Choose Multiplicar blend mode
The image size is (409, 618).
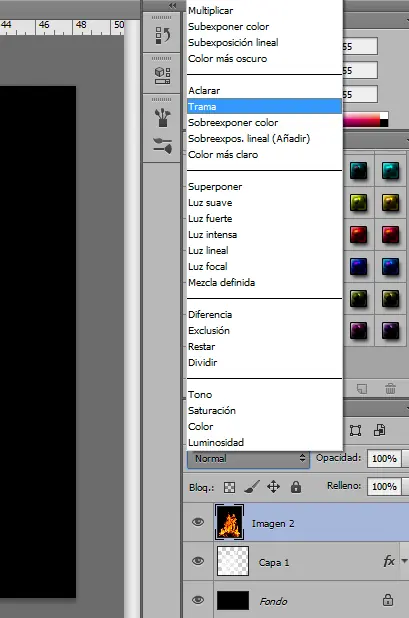pos(264,11)
